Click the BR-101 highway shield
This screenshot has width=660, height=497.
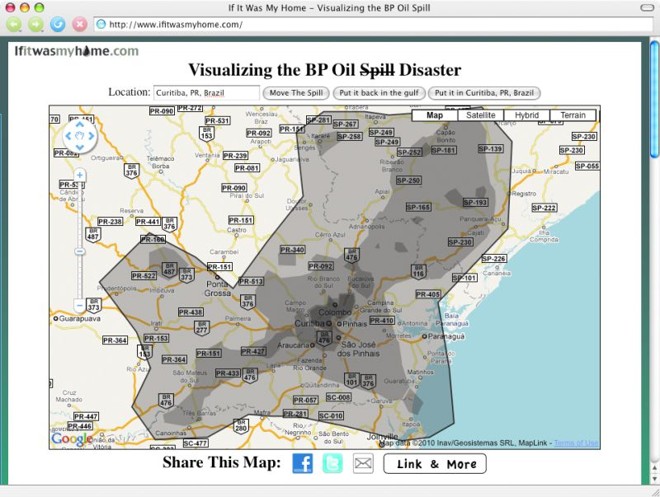click(x=351, y=380)
